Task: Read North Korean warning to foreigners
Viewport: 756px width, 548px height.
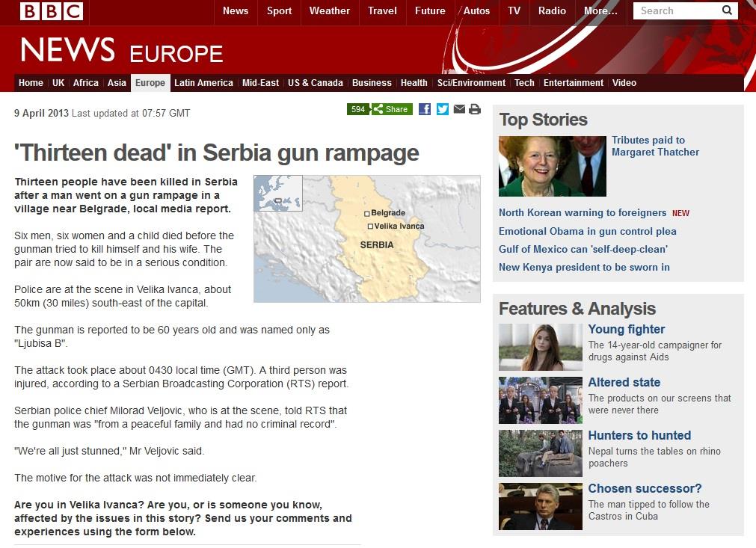Action: (x=582, y=212)
